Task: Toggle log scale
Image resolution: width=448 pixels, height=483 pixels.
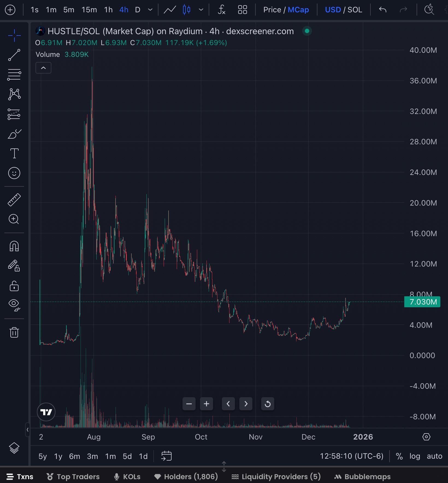Action: click(x=415, y=456)
